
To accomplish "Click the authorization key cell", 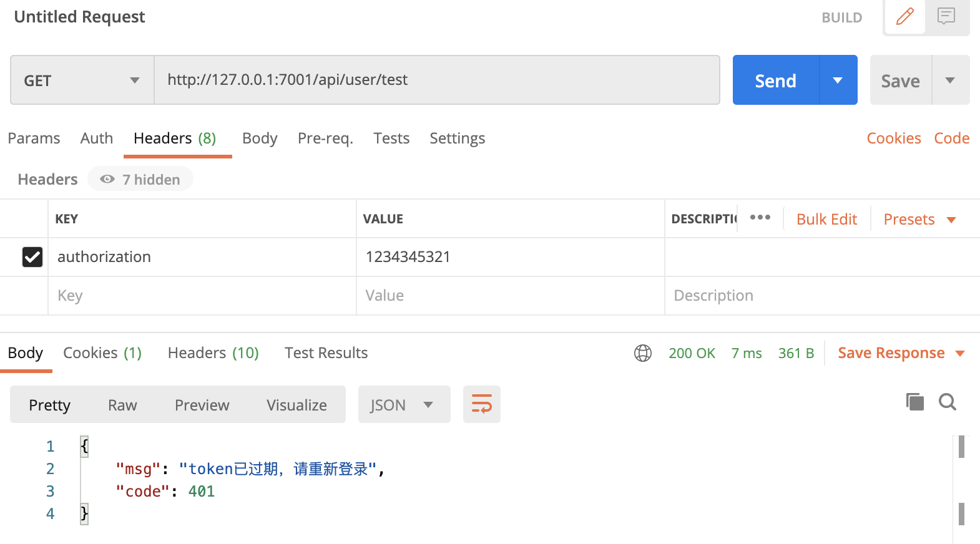I will 202,257.
